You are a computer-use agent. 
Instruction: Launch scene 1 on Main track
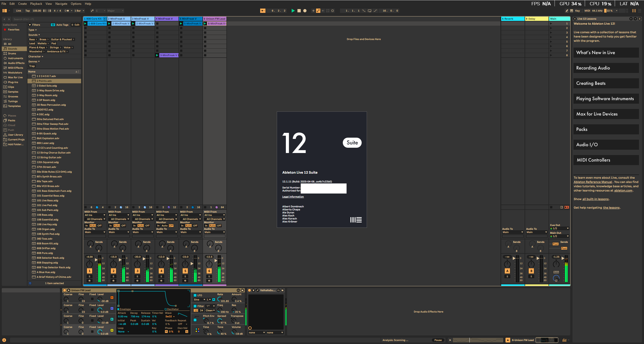point(551,24)
